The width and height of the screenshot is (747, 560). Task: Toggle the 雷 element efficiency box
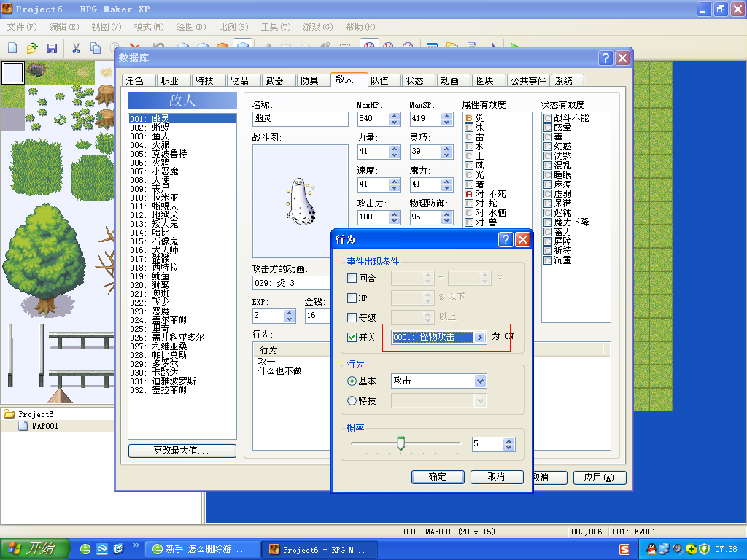pyautogui.click(x=469, y=137)
